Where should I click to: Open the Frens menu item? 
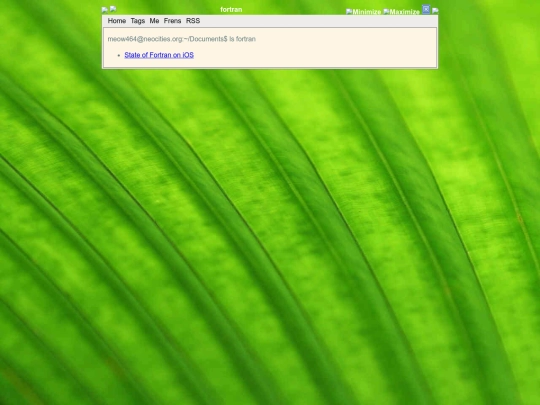tap(172, 21)
